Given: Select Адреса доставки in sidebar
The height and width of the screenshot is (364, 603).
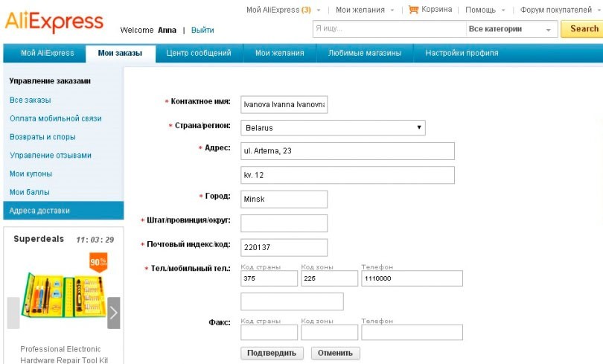Looking at the screenshot, I should tap(63, 210).
